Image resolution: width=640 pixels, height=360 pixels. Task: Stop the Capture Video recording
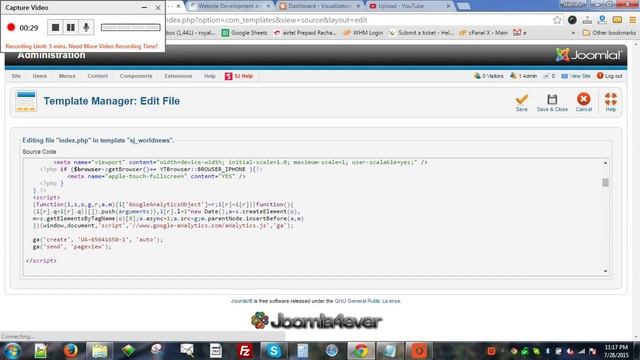tap(55, 27)
